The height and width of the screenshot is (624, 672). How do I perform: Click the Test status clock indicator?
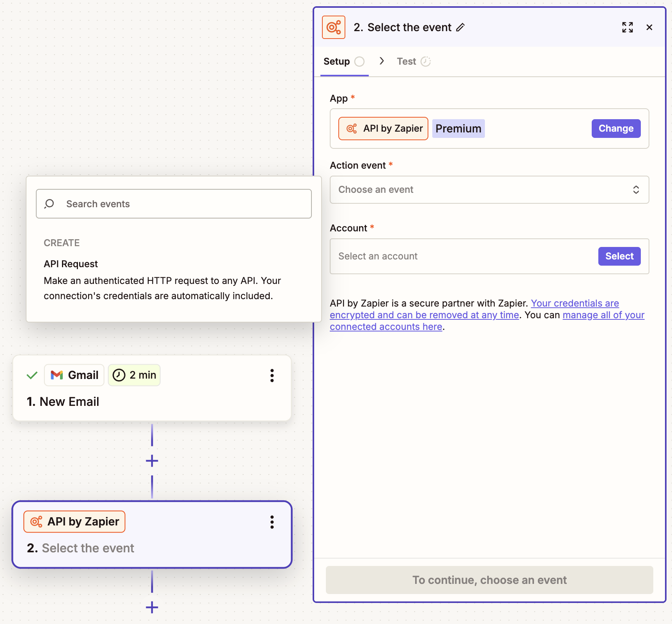coord(425,62)
